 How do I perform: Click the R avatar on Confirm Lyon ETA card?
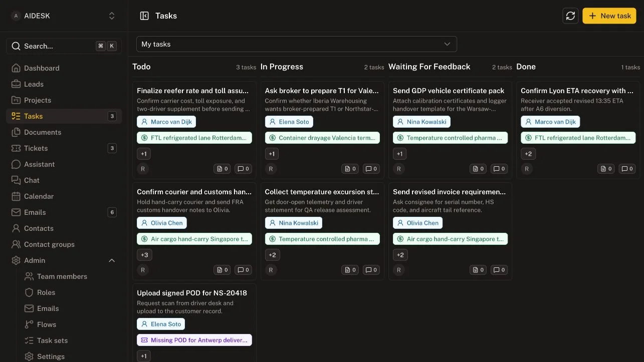[x=527, y=169]
